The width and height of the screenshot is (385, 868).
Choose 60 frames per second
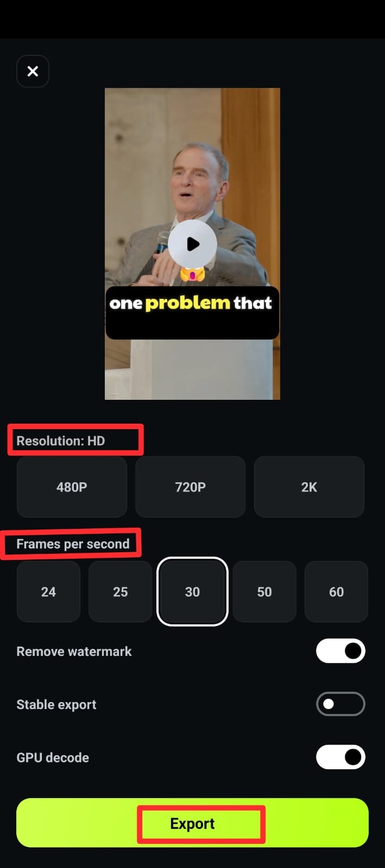pos(336,591)
